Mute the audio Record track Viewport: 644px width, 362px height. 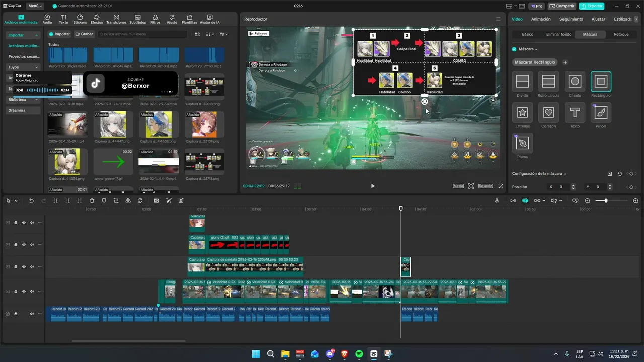(32, 314)
